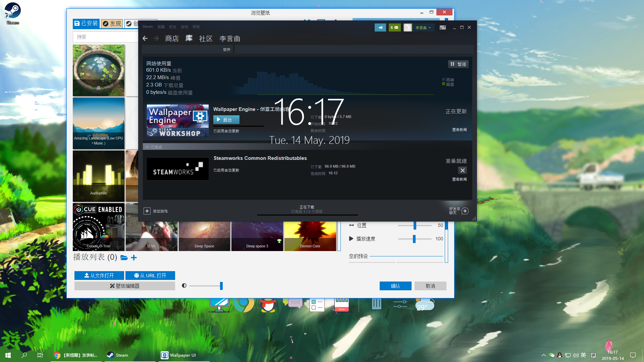The width and height of the screenshot is (644, 362).
Task: Show hidden system tray icons
Action: point(543,355)
